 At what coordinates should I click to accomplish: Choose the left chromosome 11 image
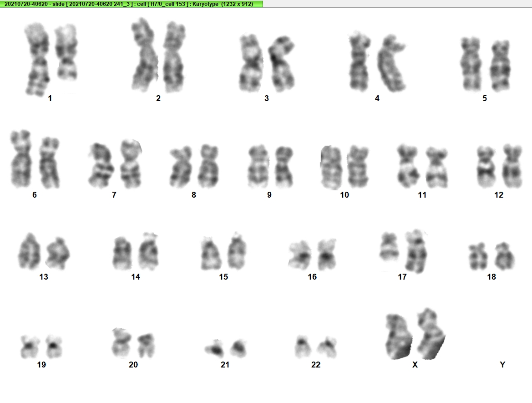click(x=408, y=166)
